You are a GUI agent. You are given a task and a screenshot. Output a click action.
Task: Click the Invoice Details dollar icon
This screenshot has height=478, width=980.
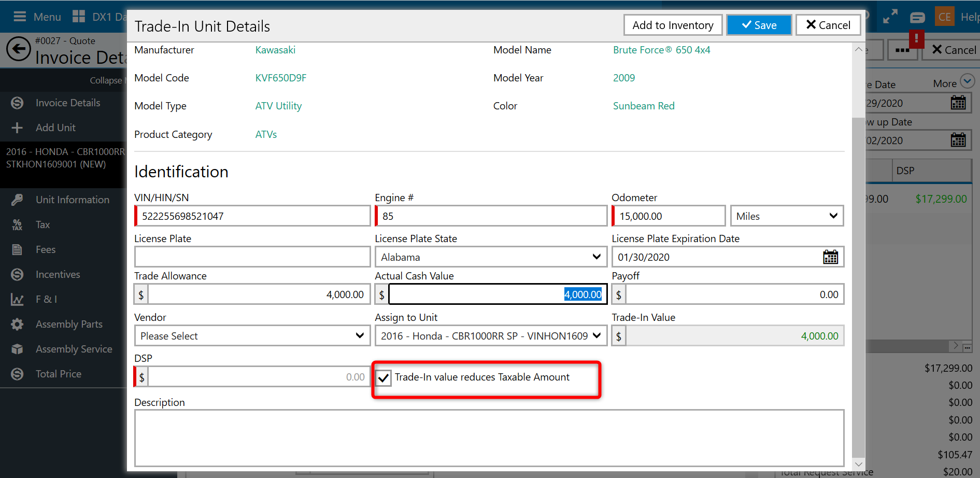[x=17, y=103]
